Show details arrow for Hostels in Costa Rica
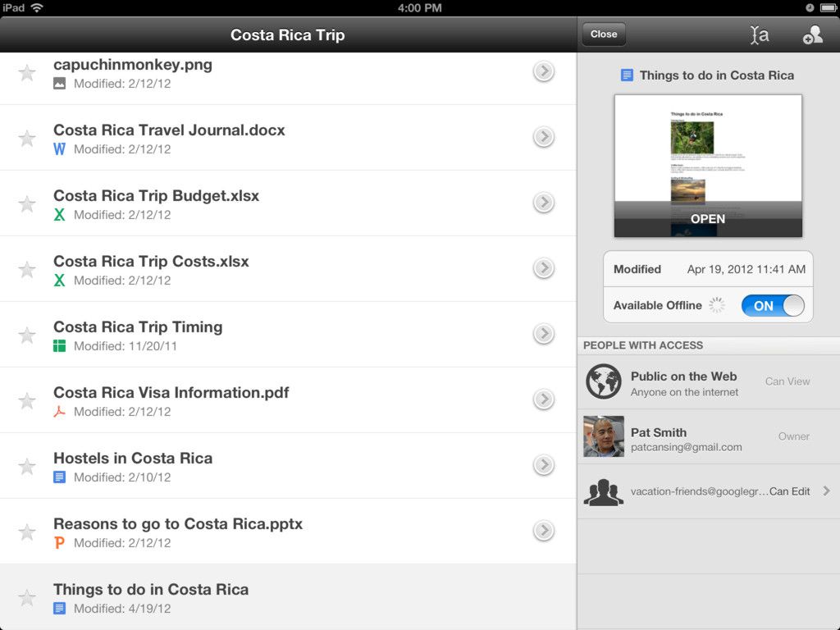The height and width of the screenshot is (630, 840). point(544,465)
